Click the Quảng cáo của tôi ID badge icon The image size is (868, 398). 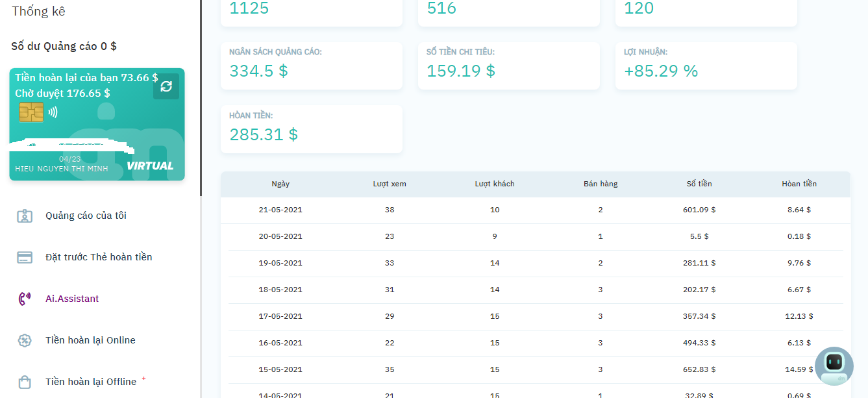[25, 216]
